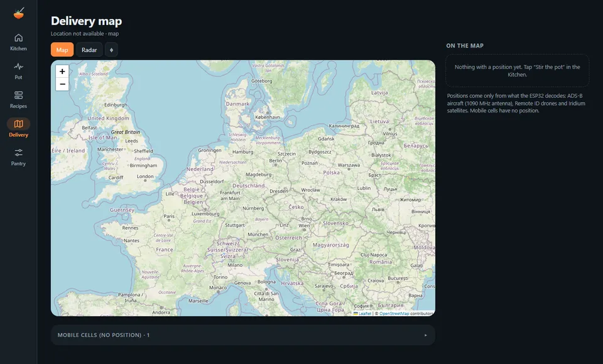Click the Österreich country label
The width and height of the screenshot is (603, 364).
pos(288,238)
